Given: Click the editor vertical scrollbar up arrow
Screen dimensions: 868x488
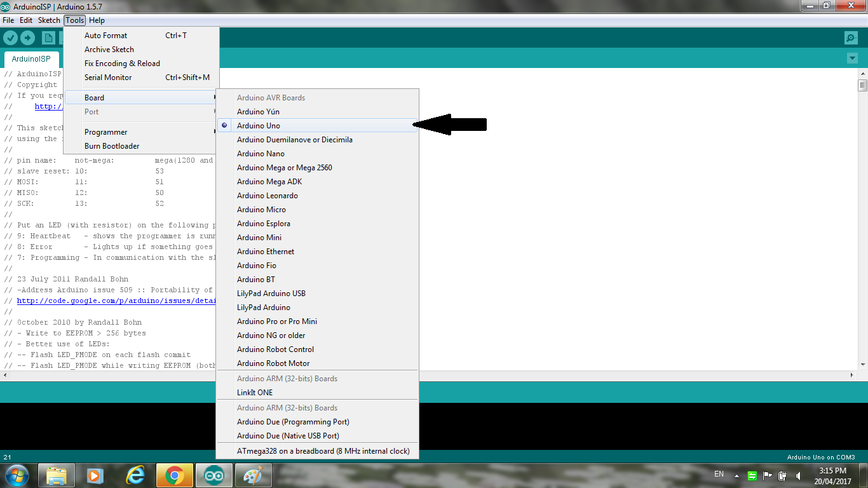Looking at the screenshot, I should click(862, 74).
